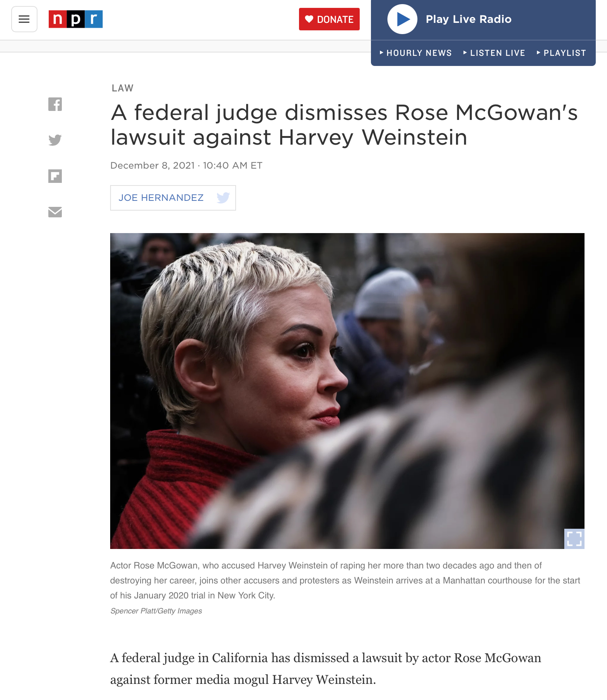Share article on Twitter
Image resolution: width=607 pixels, height=700 pixels.
(x=55, y=140)
